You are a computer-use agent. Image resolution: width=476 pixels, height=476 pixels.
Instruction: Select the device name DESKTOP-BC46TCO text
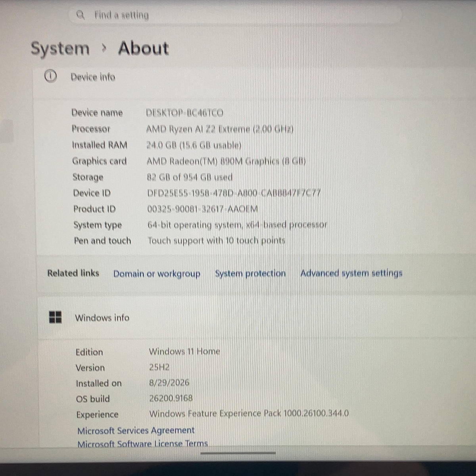(184, 113)
